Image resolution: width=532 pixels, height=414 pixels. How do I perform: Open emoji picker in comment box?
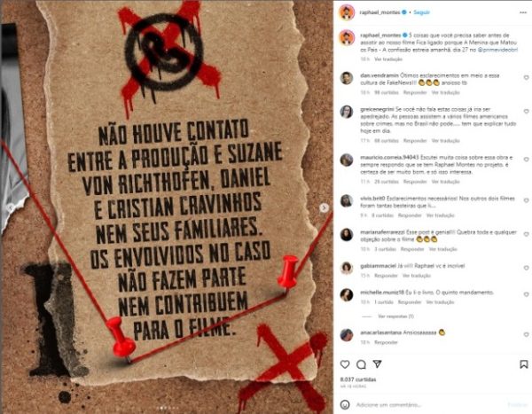click(345, 404)
